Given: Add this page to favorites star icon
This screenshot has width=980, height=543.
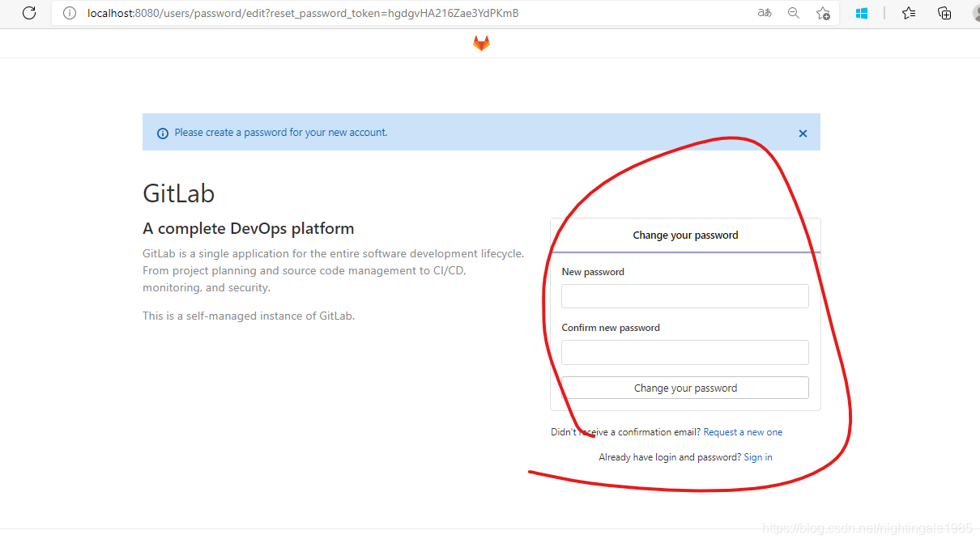Looking at the screenshot, I should (x=823, y=13).
